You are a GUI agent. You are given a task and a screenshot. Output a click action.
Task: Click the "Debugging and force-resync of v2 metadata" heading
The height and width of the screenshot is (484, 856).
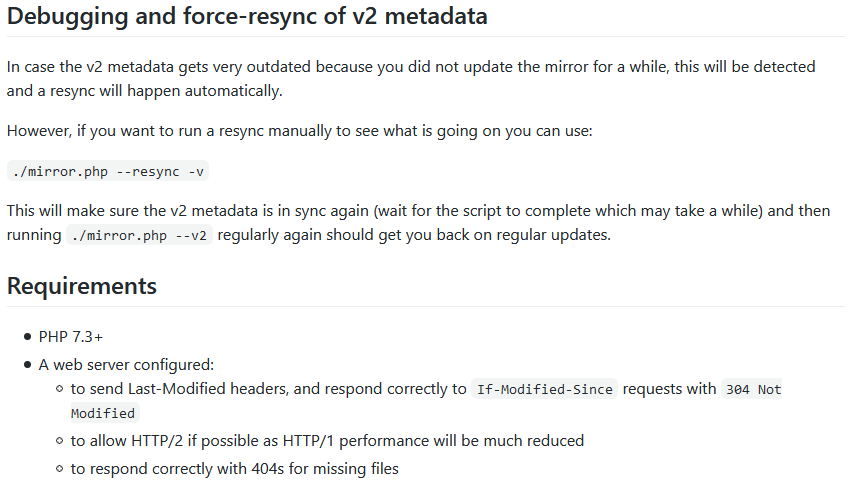[247, 17]
